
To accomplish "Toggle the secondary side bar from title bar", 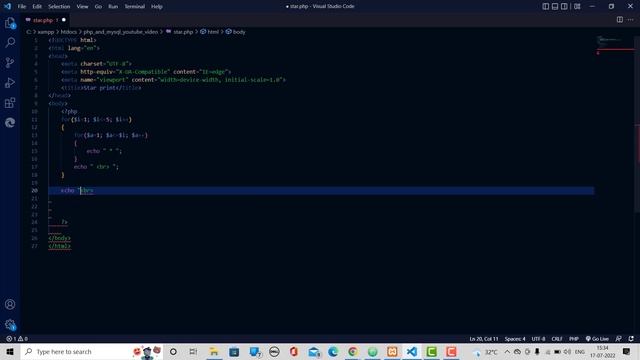I will coord(564,7).
